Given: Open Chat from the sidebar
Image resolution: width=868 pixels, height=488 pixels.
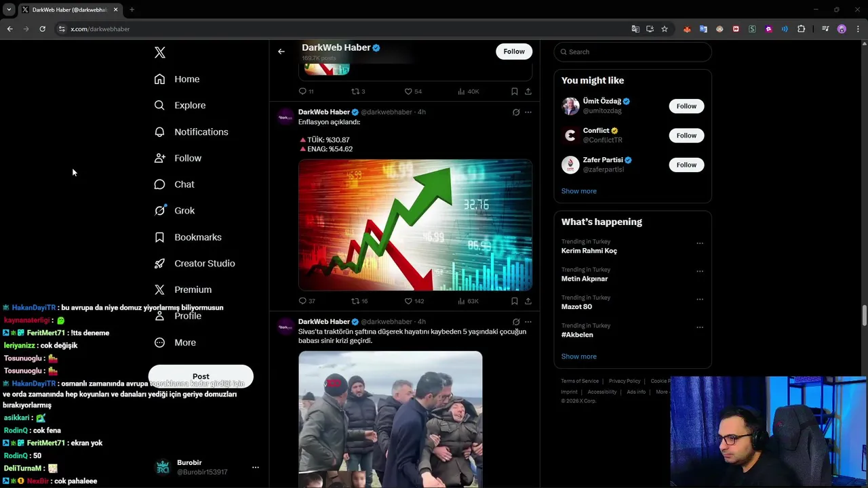Looking at the screenshot, I should click(x=174, y=184).
